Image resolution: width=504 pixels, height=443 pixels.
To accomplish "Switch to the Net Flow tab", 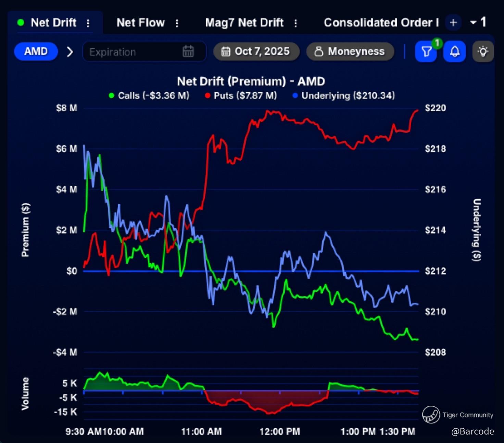I will pos(141,23).
